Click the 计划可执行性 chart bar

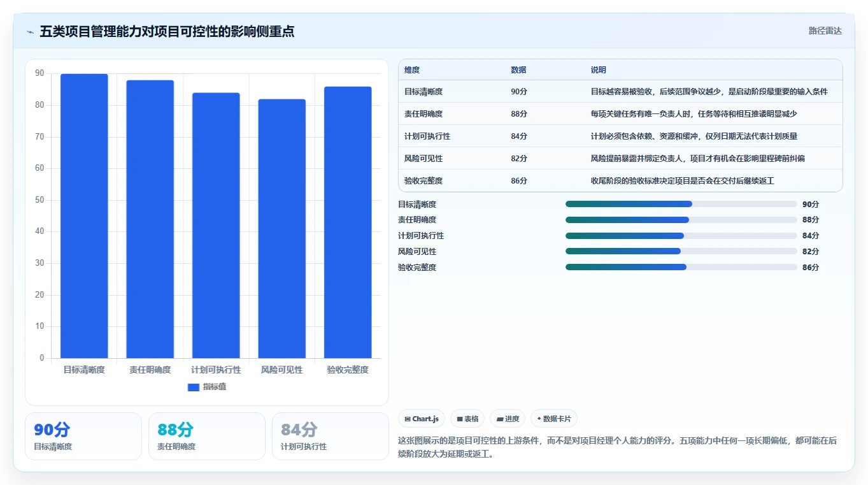[216, 226]
